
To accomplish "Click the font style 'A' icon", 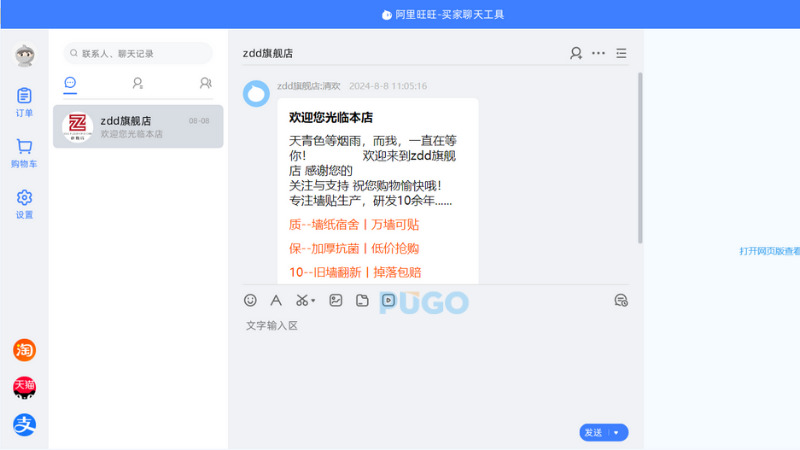I will coord(276,300).
